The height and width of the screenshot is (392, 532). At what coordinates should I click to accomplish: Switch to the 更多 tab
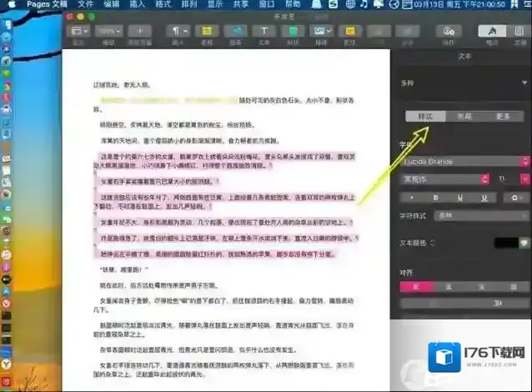point(503,117)
